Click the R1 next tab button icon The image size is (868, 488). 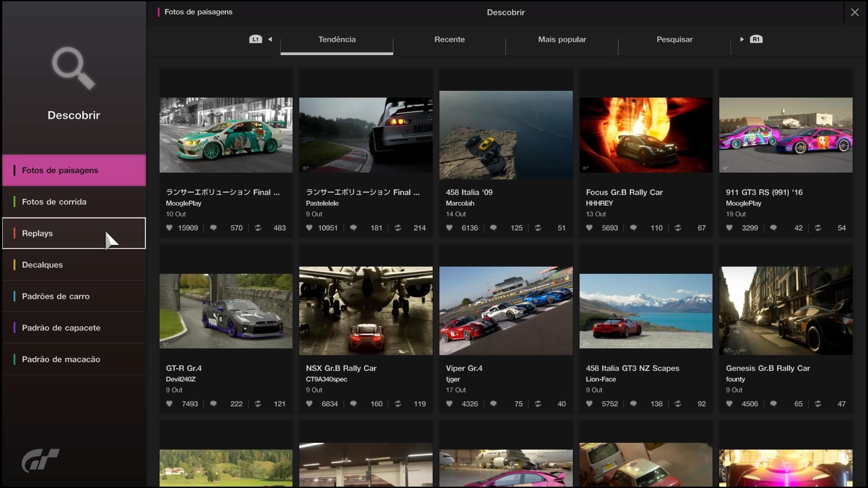756,39
